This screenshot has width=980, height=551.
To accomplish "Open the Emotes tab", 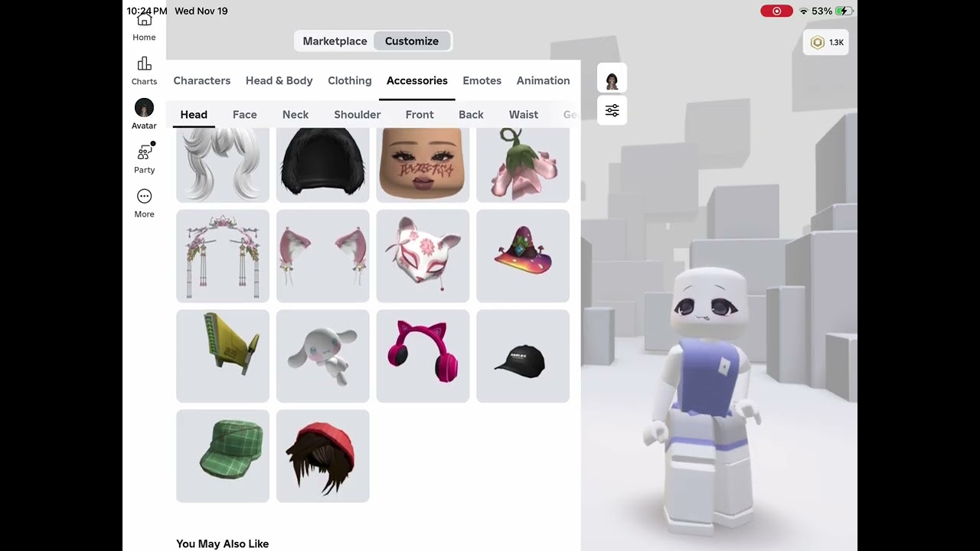I will [482, 80].
